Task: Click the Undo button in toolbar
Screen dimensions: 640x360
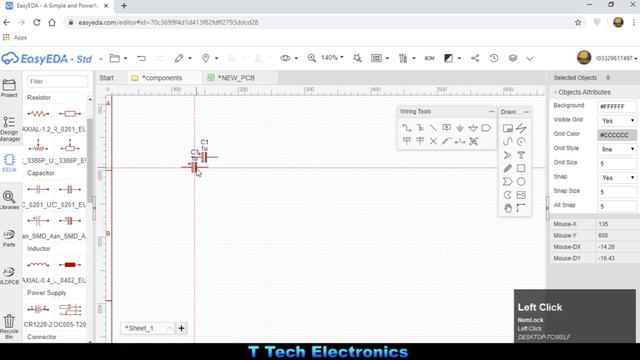Action: (141, 58)
